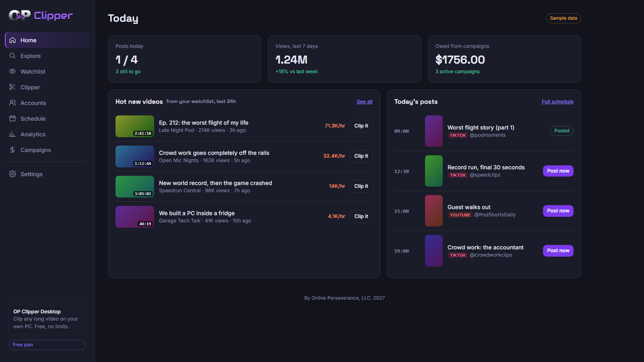
Task: Click the YOUTUBE platform tag
Action: [460, 215]
